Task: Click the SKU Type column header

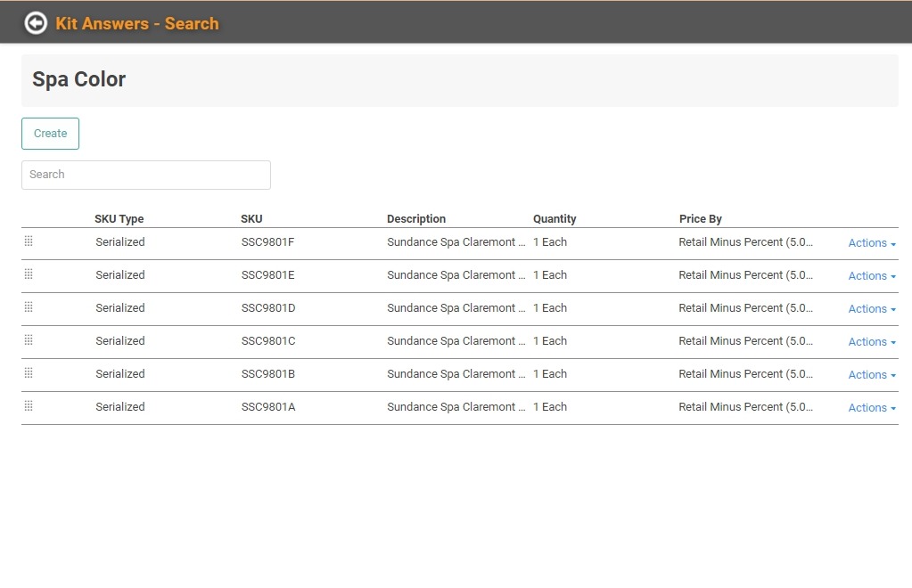Action: click(119, 219)
